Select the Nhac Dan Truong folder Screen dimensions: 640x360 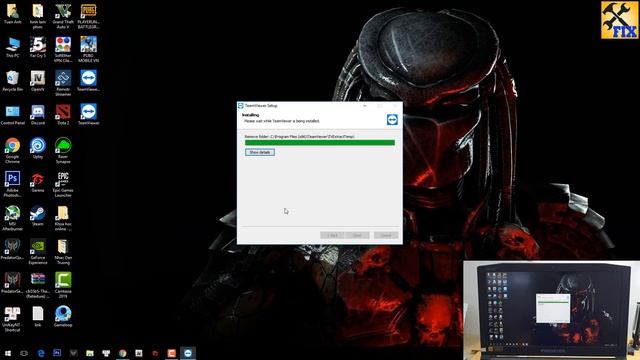(x=63, y=251)
